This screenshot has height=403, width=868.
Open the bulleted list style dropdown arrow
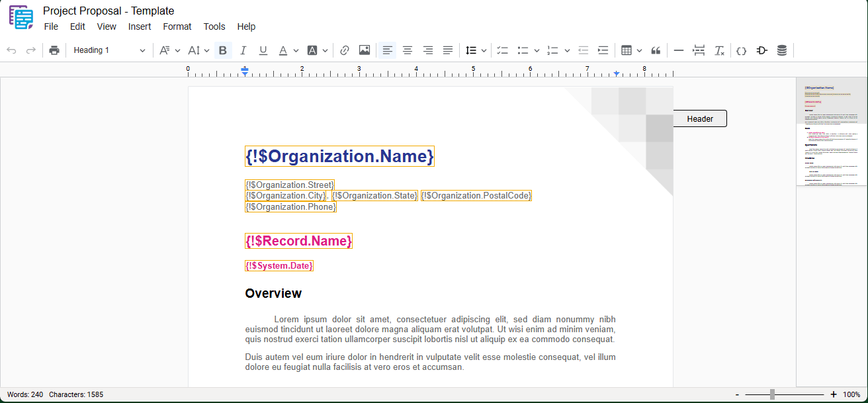tap(537, 50)
